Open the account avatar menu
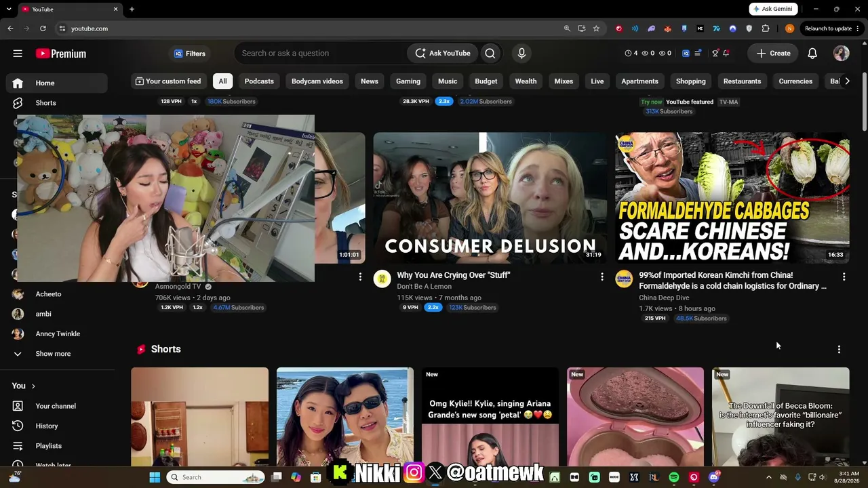The height and width of the screenshot is (488, 868). coord(842,54)
